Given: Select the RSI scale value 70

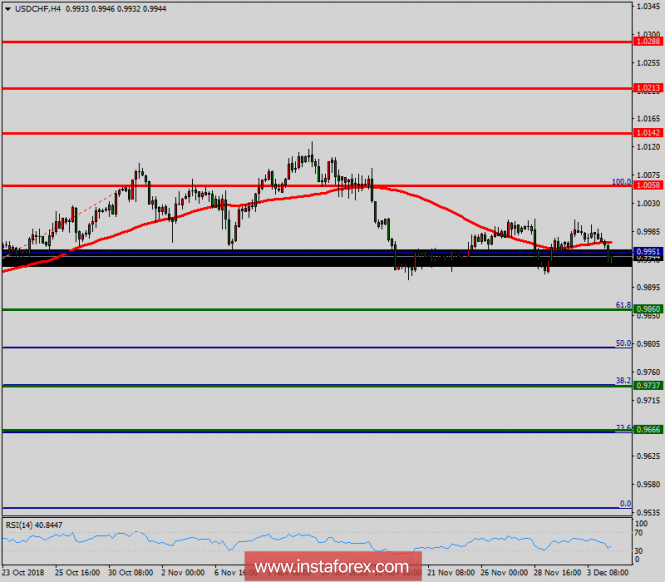Looking at the screenshot, I should 639,533.
